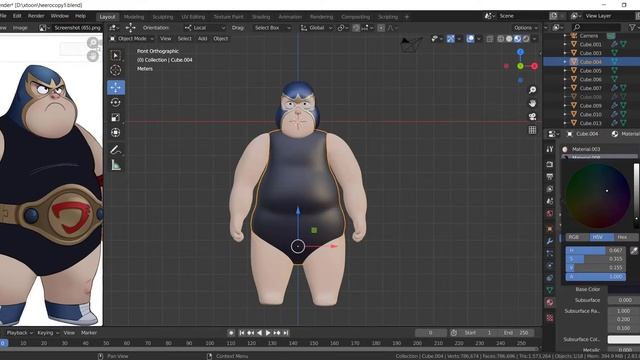Switch to the Layout workspace tab
This screenshot has height=360, width=640.
coord(107,17)
